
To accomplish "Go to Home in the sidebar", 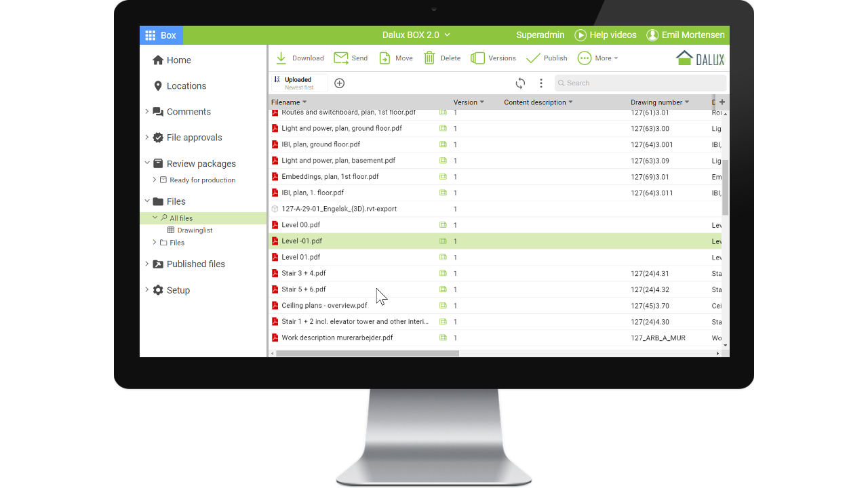I will pyautogui.click(x=178, y=60).
